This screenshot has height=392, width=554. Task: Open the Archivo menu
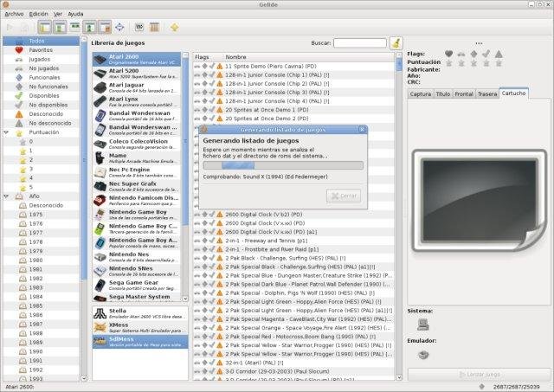coord(14,14)
